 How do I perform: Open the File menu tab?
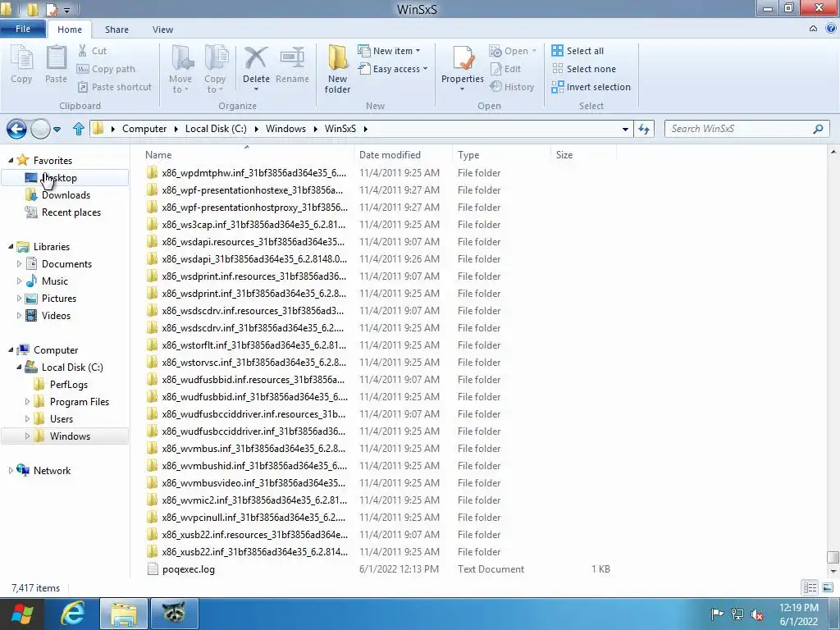(23, 29)
